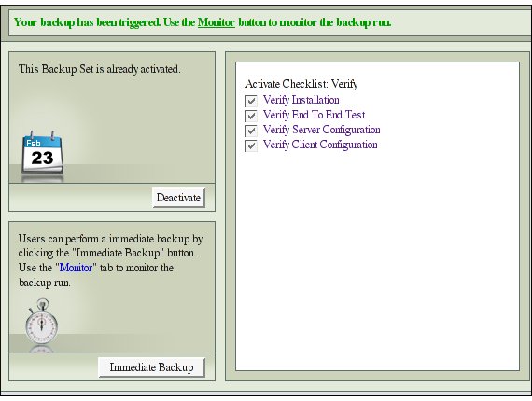
Task: Open the Verify Installation link
Action: pyautogui.click(x=301, y=100)
